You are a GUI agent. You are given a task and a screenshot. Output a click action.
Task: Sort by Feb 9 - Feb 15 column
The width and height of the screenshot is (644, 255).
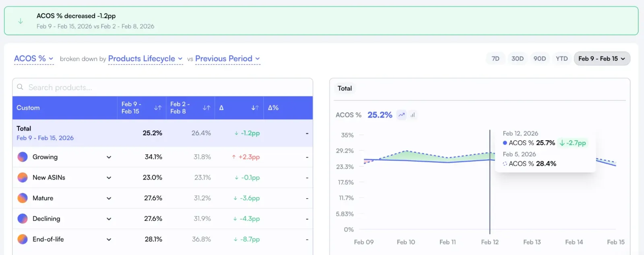pos(158,108)
